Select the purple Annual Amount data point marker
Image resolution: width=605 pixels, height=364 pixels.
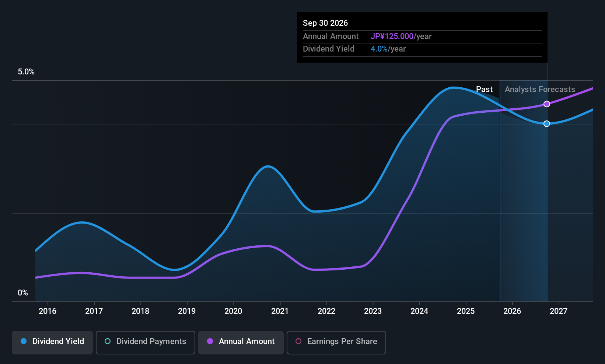click(547, 104)
